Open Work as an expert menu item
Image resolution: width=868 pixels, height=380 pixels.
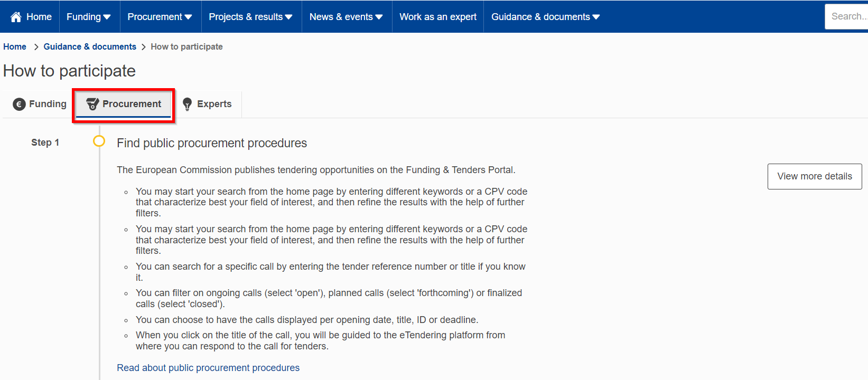click(438, 17)
